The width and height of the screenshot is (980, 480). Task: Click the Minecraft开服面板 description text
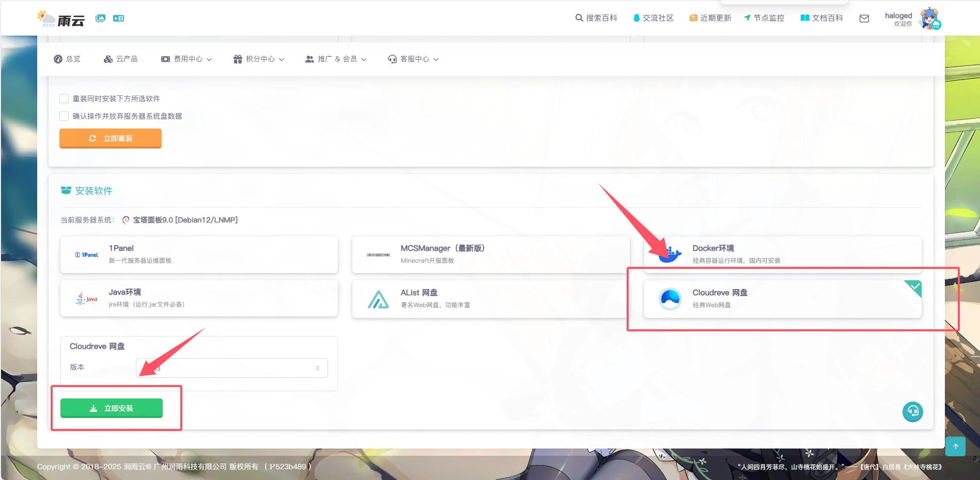pyautogui.click(x=427, y=261)
